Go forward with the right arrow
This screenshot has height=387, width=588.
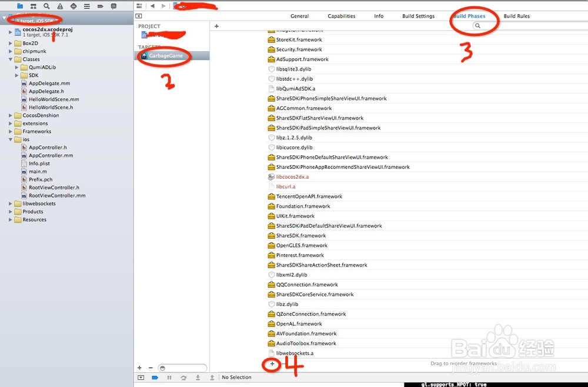coord(163,6)
